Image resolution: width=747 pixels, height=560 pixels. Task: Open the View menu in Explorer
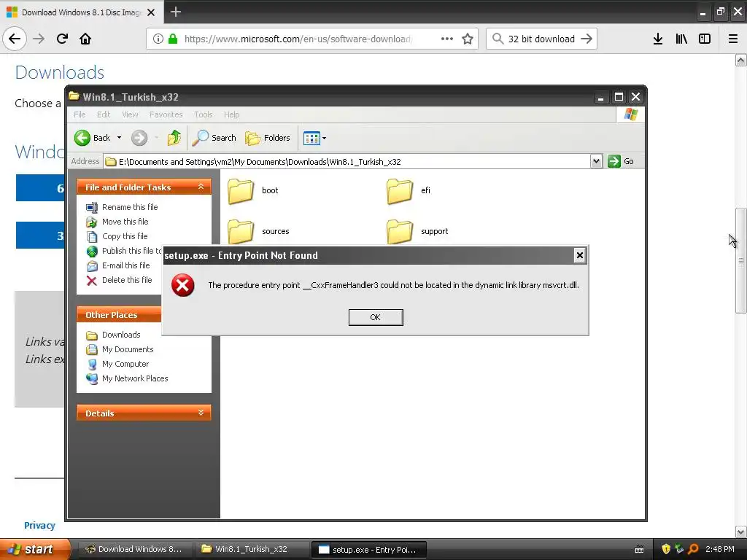point(130,114)
